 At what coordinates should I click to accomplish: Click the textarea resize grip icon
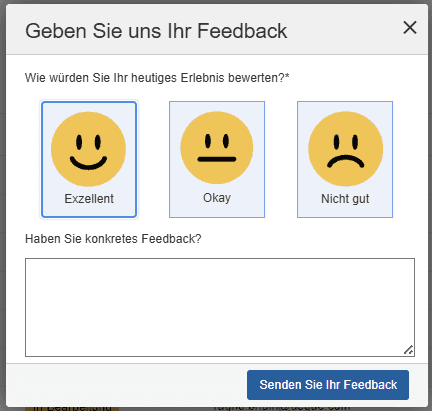click(408, 350)
